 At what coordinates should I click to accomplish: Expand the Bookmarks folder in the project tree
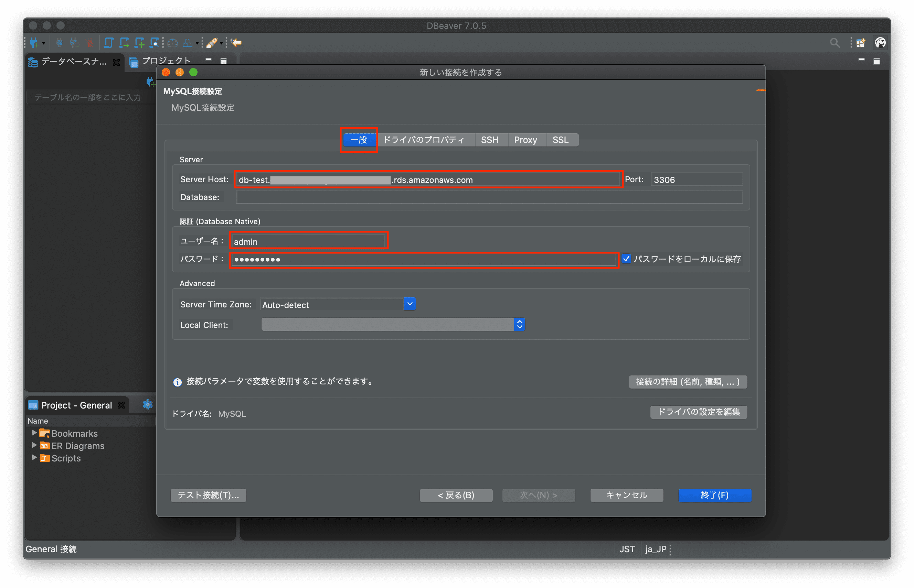[34, 433]
